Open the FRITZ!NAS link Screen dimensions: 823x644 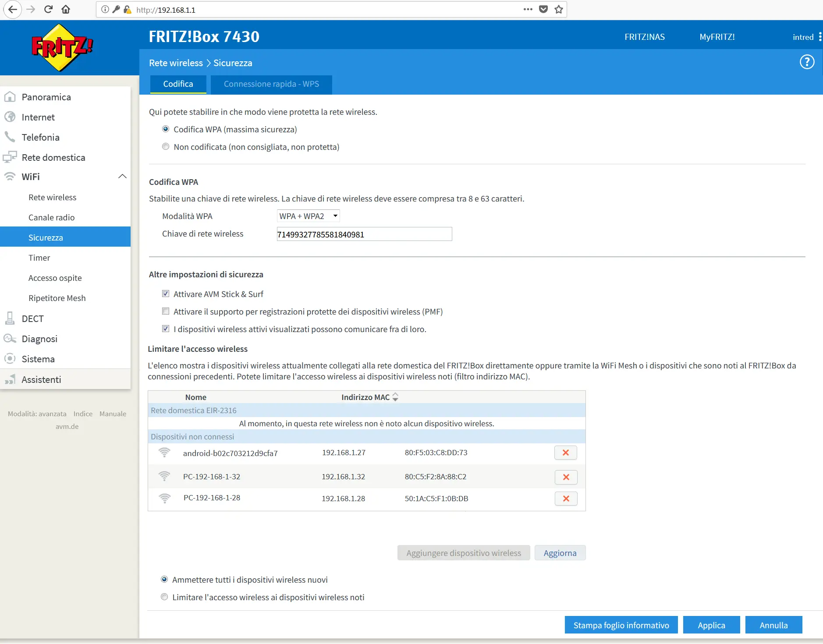click(645, 37)
